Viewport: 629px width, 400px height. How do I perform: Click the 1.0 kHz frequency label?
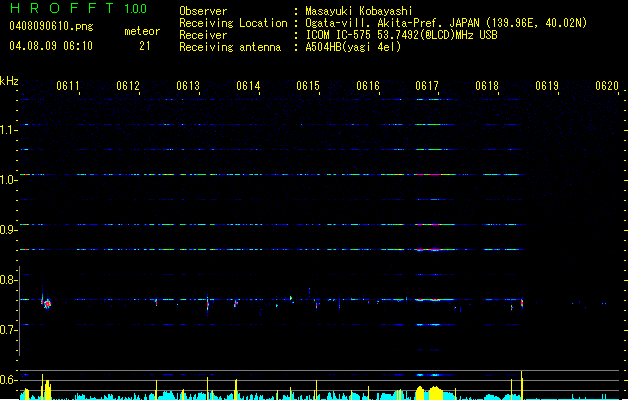(x=8, y=180)
